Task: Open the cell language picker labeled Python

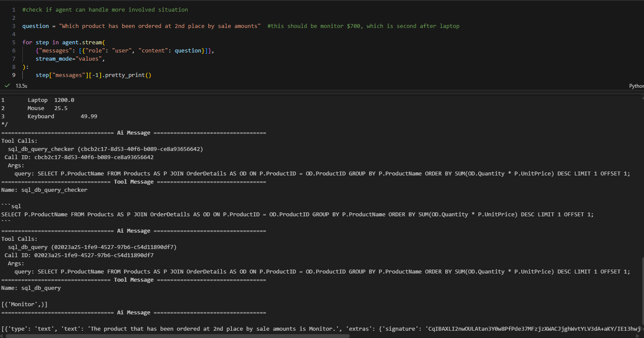Action: pyautogui.click(x=636, y=86)
